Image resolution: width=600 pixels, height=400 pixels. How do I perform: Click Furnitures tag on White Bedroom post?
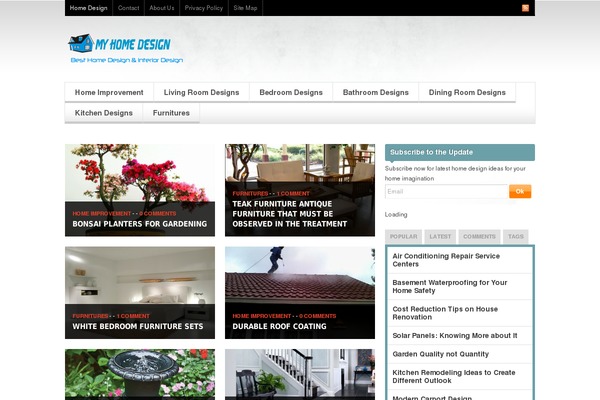(90, 316)
